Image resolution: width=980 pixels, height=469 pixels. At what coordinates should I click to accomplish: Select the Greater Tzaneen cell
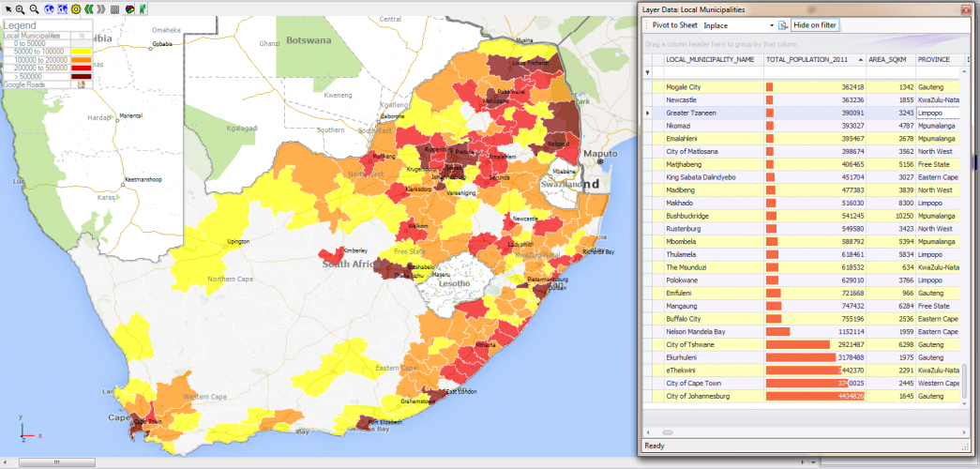coord(715,113)
